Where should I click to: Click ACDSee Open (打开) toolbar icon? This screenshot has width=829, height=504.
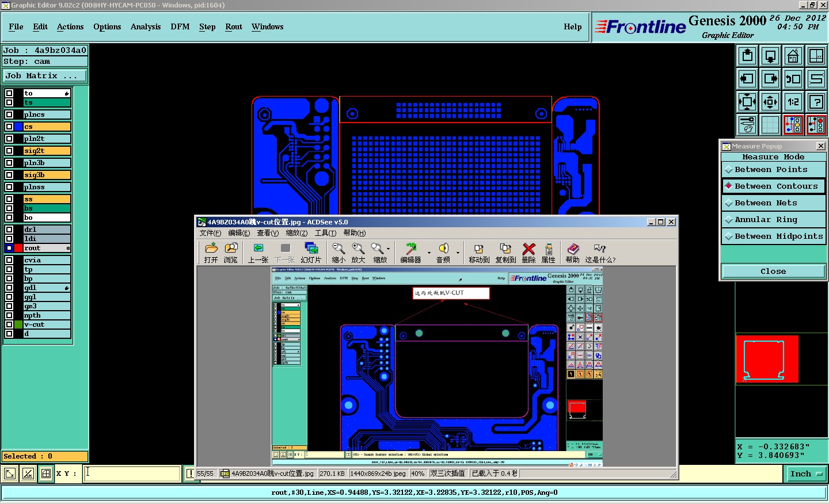point(211,253)
